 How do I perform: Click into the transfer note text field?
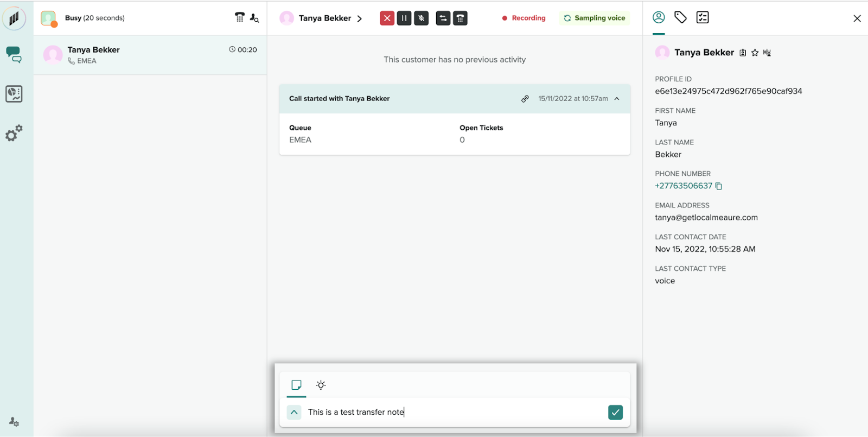click(456, 412)
